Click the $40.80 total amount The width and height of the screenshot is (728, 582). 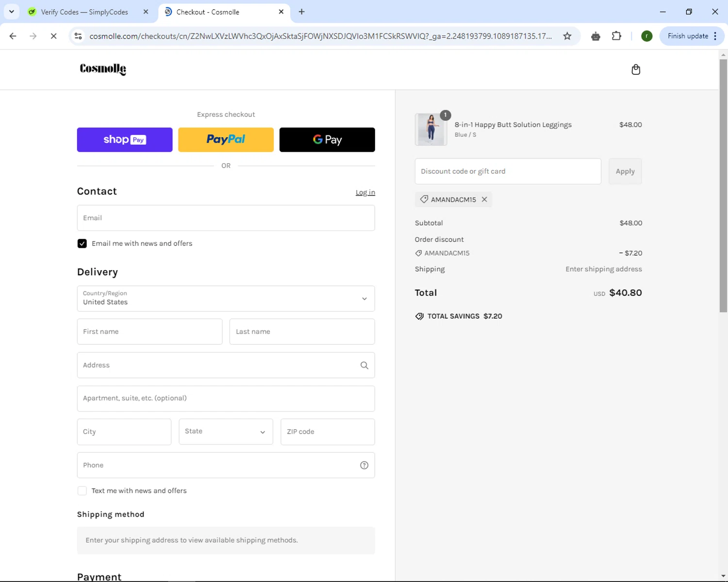pos(625,292)
